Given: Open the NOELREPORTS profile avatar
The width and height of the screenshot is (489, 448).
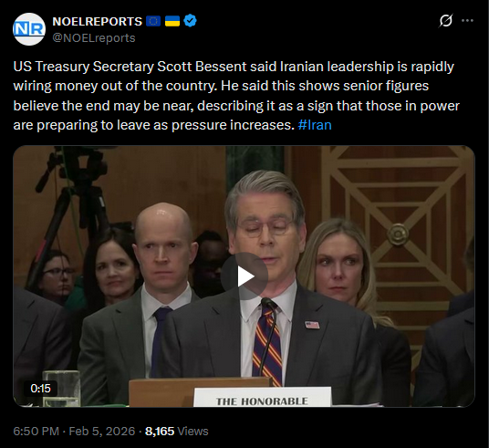Looking at the screenshot, I should click(x=29, y=29).
